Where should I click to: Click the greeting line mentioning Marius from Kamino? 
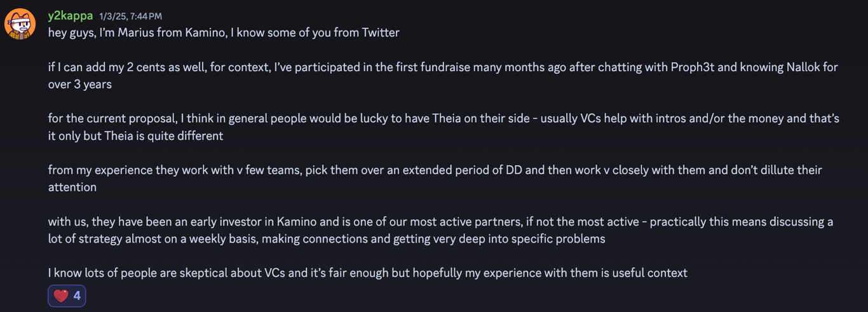[224, 32]
